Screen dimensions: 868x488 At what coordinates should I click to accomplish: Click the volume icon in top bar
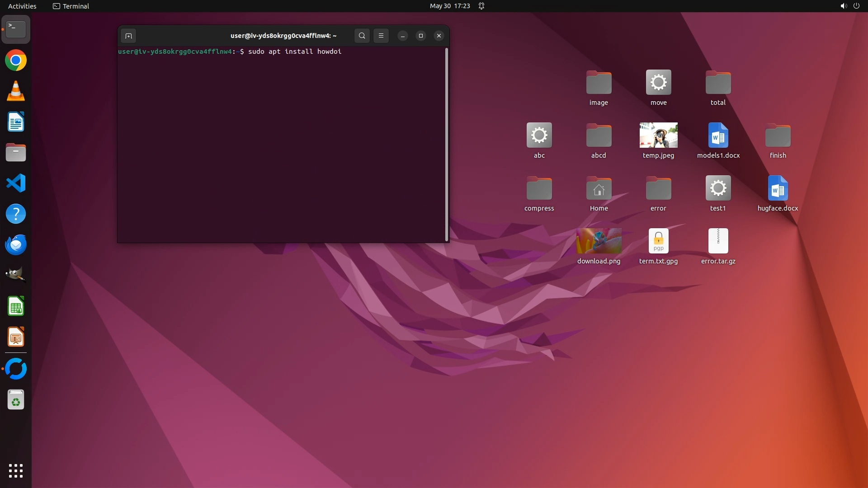[843, 6]
